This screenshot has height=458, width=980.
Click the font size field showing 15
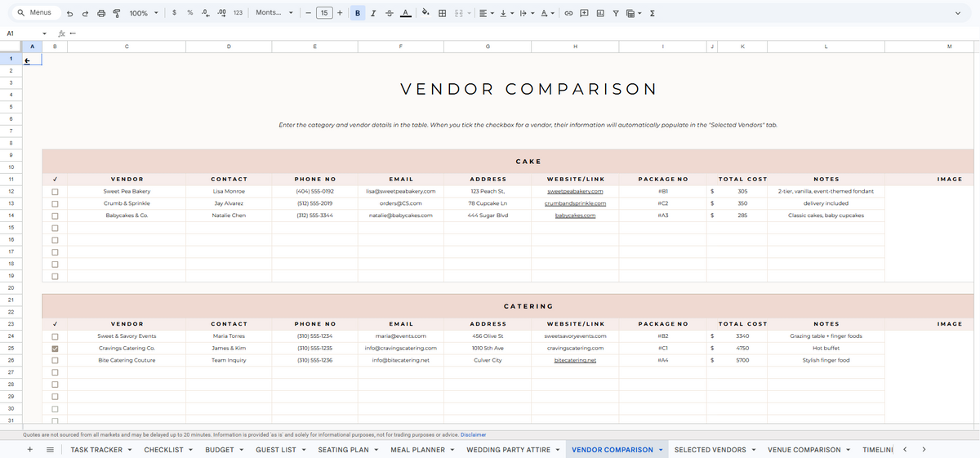(323, 13)
